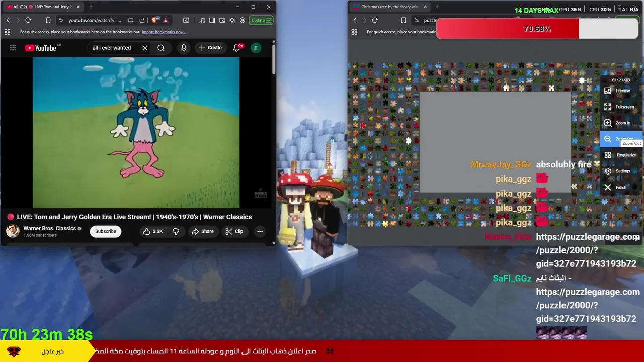The height and width of the screenshot is (362, 644).
Task: Run the YouTube search with magnifier button
Action: pyautogui.click(x=161, y=48)
